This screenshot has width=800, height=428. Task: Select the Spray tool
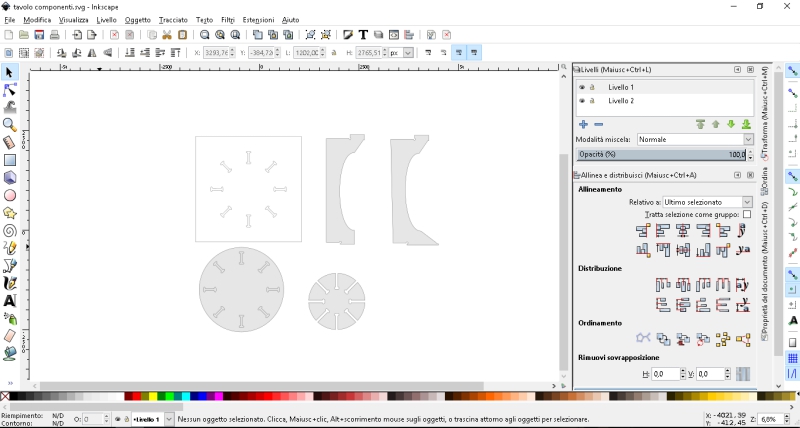click(9, 318)
